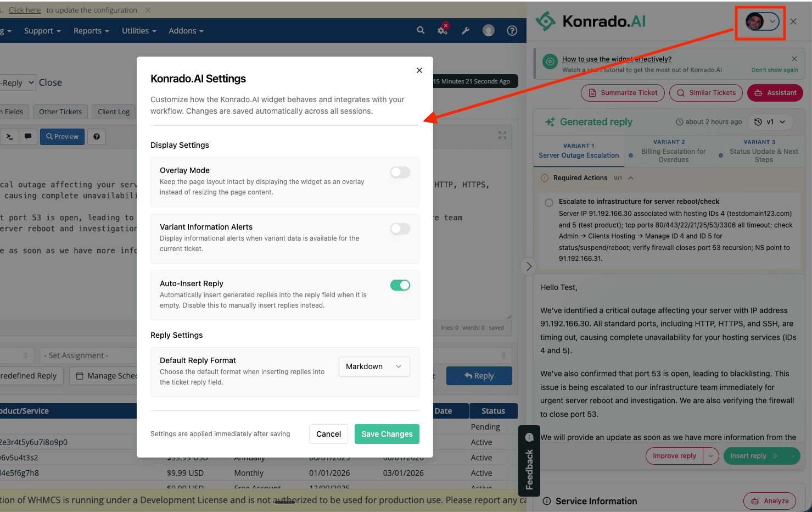Disable Auto-Insert Reply toggle
The width and height of the screenshot is (812, 512).
coord(400,285)
